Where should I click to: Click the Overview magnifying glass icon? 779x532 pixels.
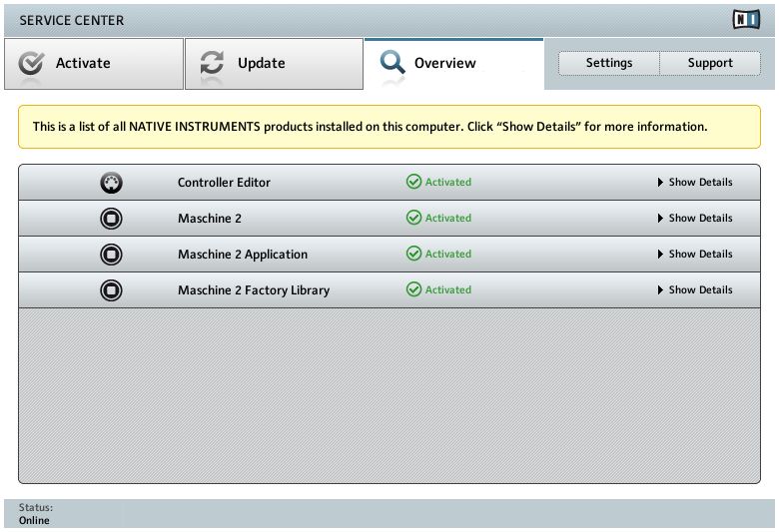point(391,63)
